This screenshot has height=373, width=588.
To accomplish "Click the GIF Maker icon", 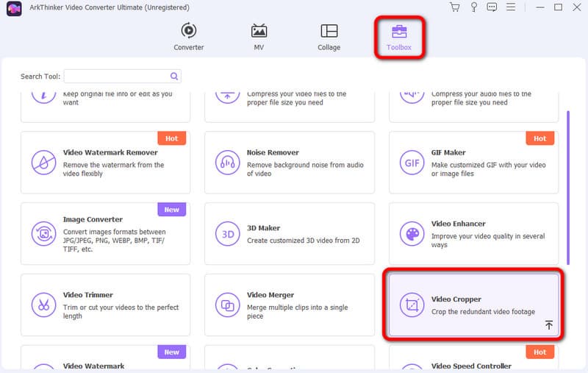I will [412, 163].
